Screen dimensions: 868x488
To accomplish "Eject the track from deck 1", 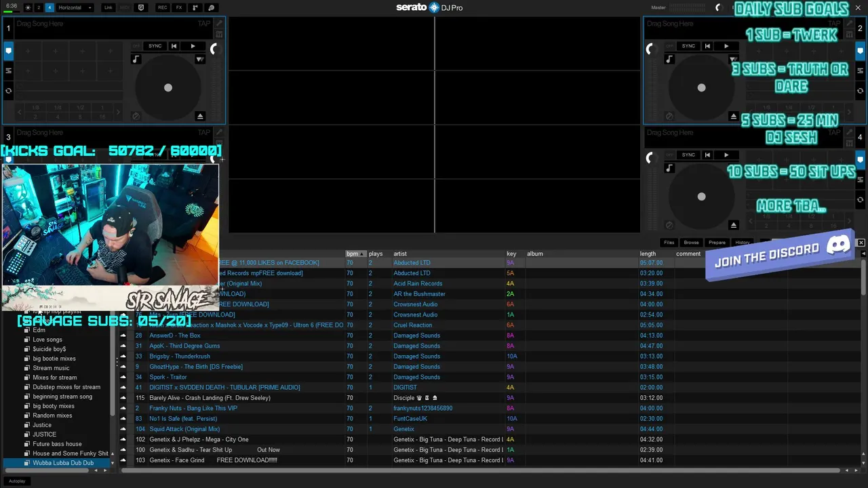I will point(200,117).
